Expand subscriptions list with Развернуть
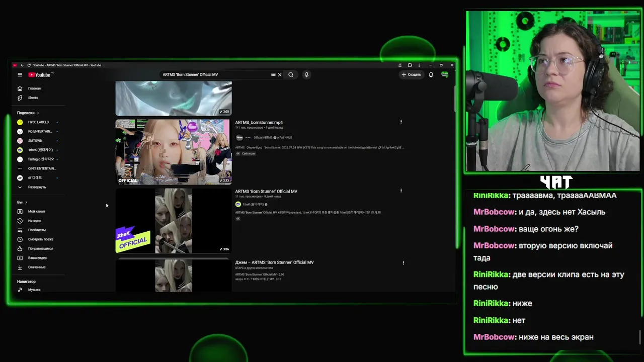This screenshot has width=644, height=362. point(37,187)
